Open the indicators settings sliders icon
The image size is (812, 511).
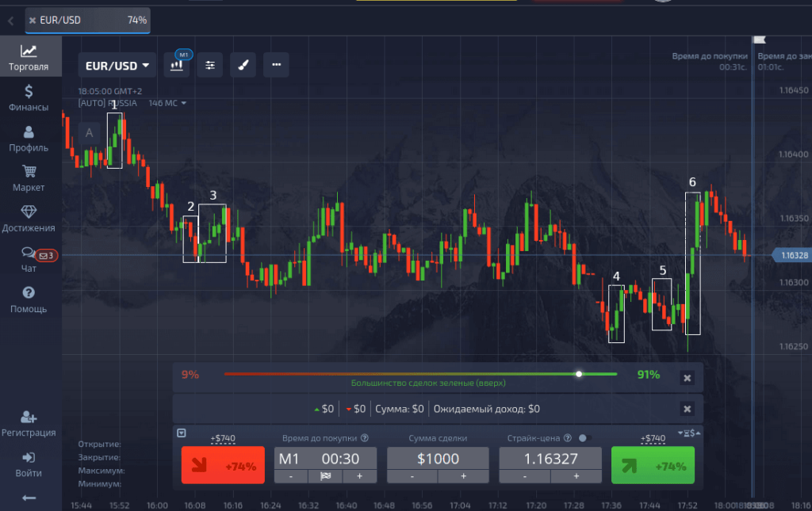(210, 65)
